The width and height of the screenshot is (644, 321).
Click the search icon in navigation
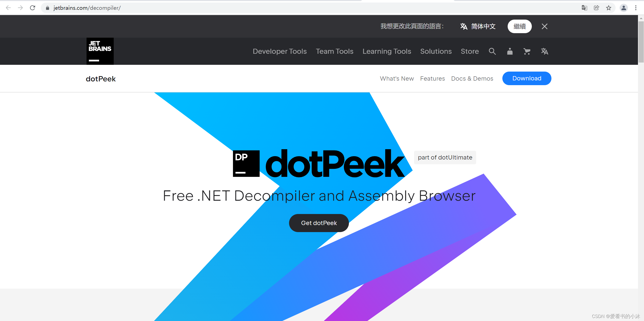pos(493,51)
